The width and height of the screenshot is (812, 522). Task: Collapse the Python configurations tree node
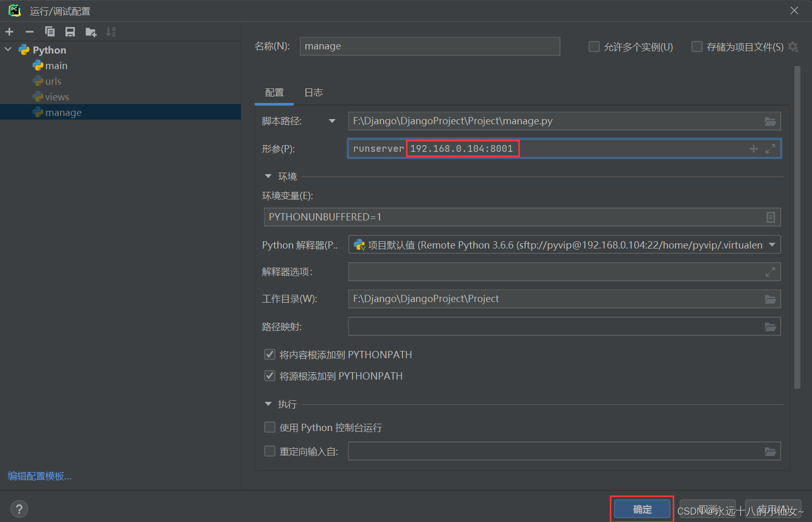point(8,50)
